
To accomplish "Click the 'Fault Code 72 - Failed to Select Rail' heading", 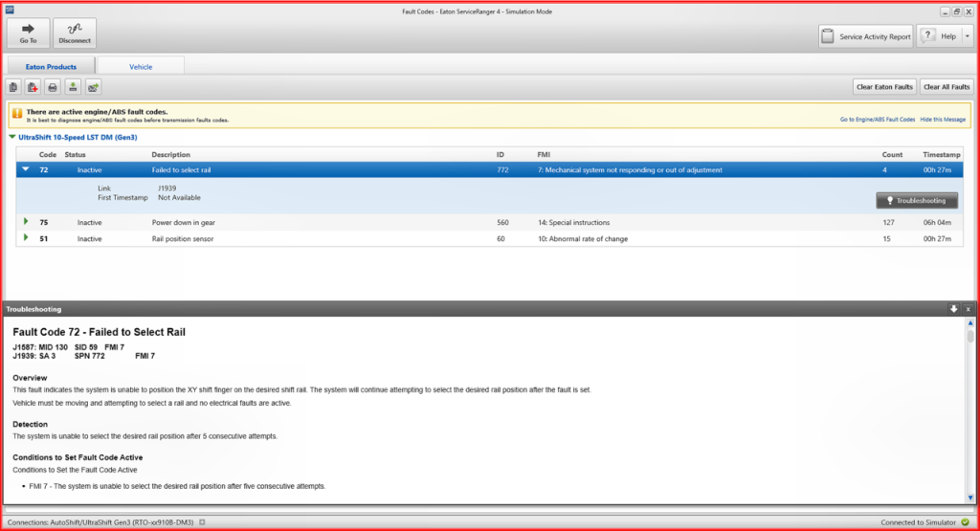I will tap(99, 332).
